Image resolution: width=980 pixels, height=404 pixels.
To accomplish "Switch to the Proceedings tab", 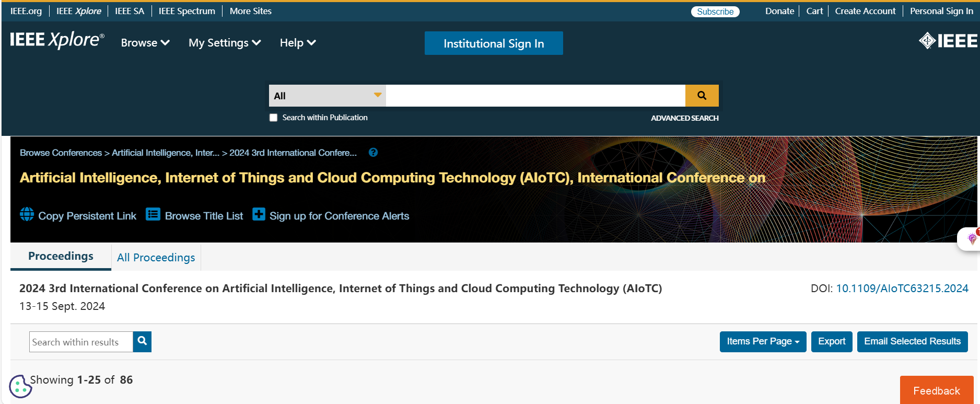I will pyautogui.click(x=61, y=256).
